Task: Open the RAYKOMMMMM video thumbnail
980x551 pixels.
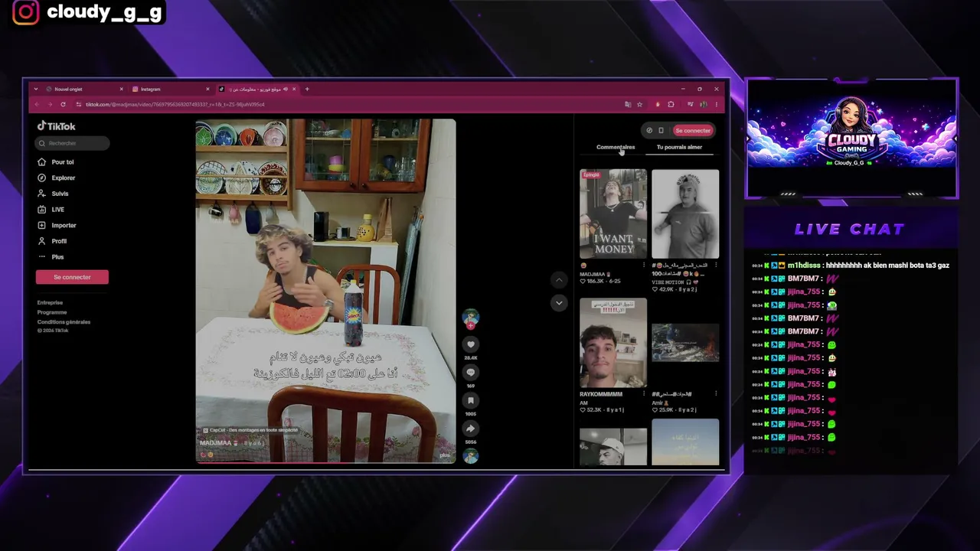Action: 613,343
